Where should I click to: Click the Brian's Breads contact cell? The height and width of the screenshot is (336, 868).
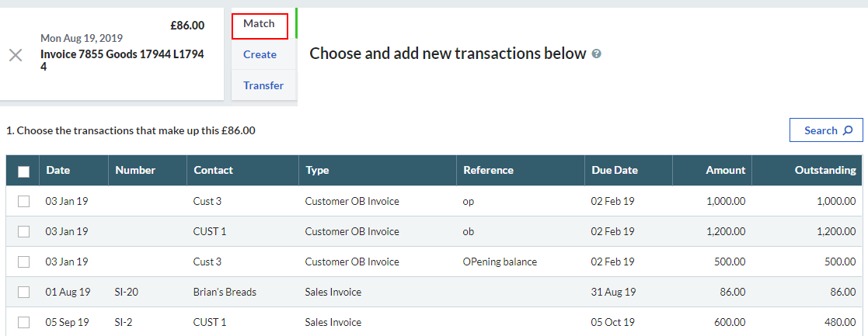225,293
